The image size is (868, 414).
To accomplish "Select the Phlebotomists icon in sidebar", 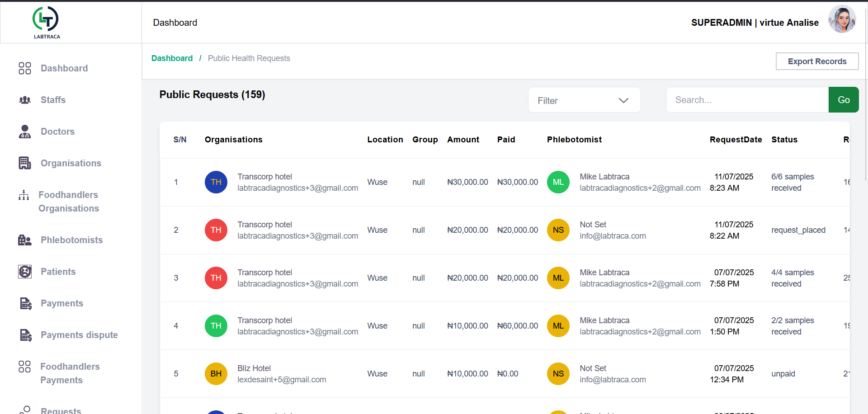I will tap(24, 240).
